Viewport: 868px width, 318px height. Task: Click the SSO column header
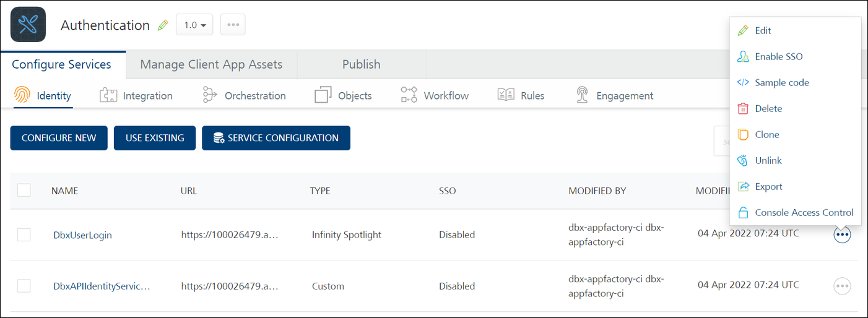pos(448,191)
